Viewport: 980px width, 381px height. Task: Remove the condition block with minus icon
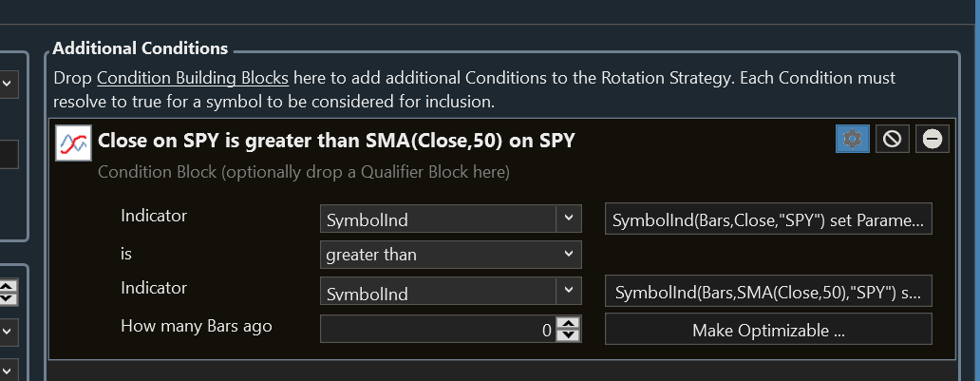932,139
